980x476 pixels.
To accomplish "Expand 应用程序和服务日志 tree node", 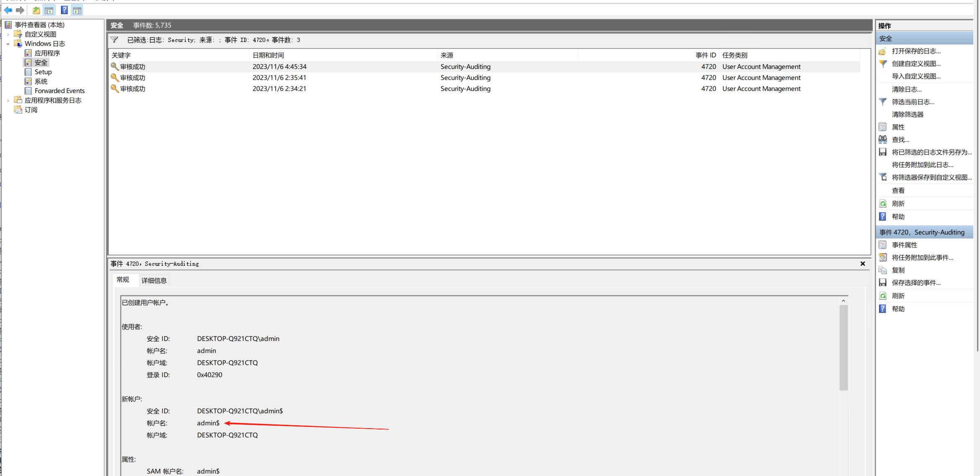I will [8, 100].
